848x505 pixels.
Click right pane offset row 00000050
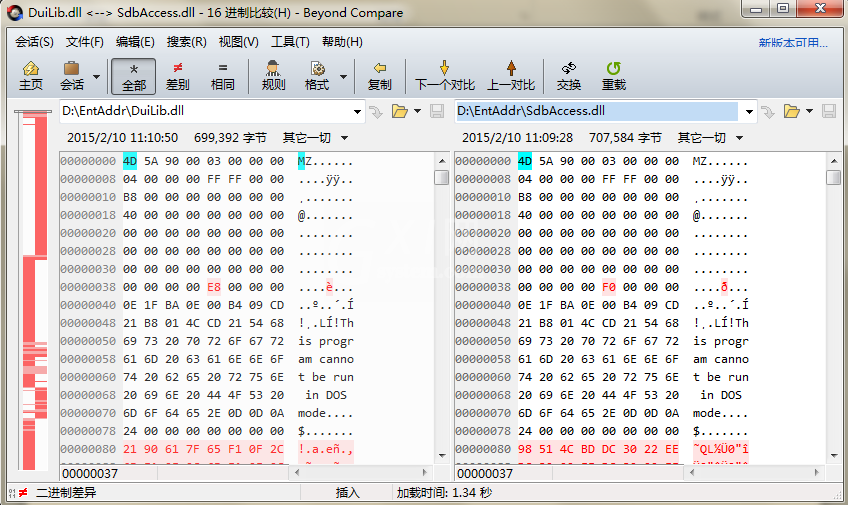coord(483,341)
